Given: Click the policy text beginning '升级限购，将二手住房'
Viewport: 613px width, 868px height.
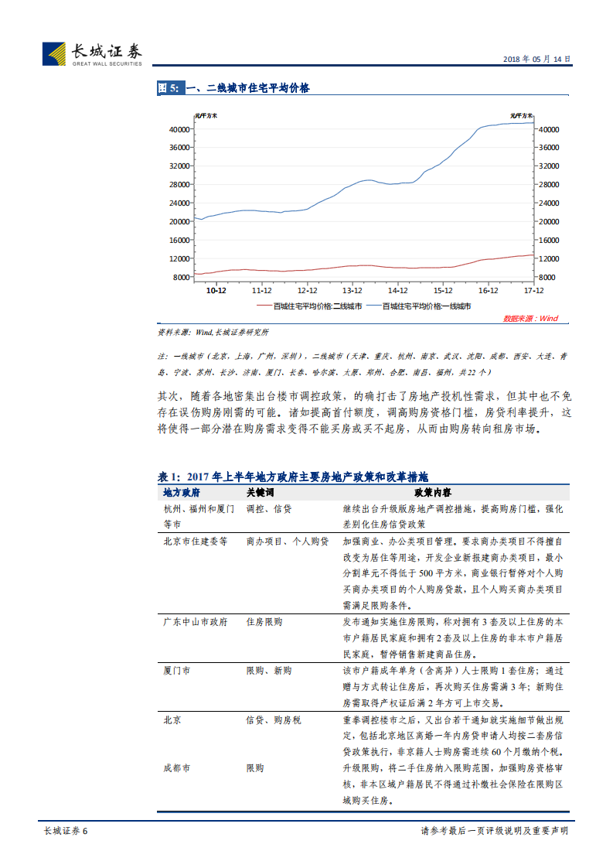Looking at the screenshot, I should coord(453,784).
